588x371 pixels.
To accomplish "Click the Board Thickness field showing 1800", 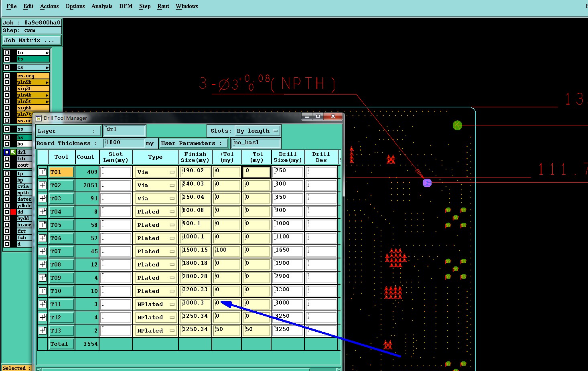I will coord(124,143).
